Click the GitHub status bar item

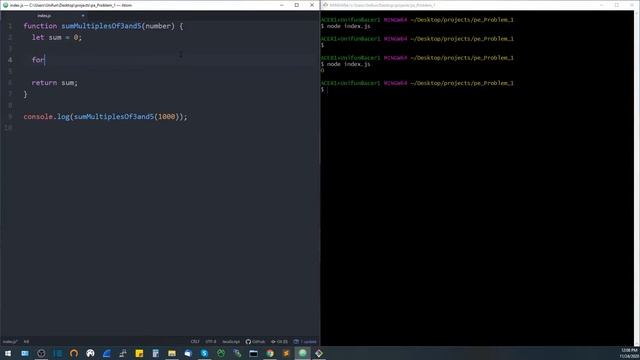255,342
